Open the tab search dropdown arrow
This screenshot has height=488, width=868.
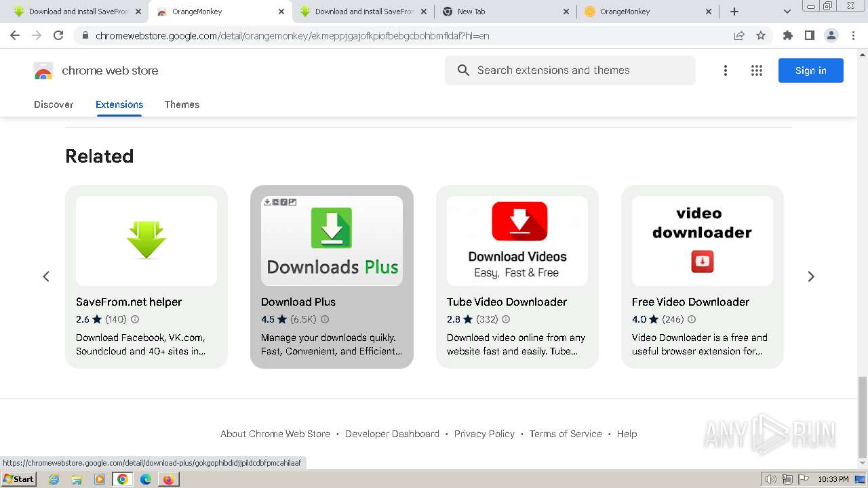click(x=787, y=12)
